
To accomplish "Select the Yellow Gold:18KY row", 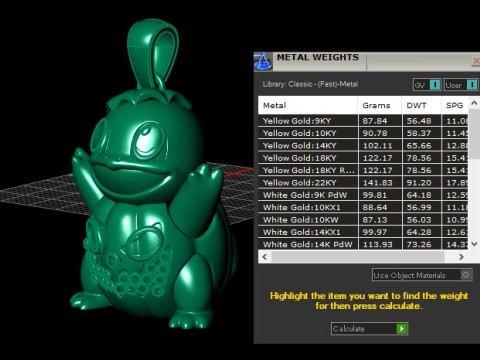I will point(363,158).
